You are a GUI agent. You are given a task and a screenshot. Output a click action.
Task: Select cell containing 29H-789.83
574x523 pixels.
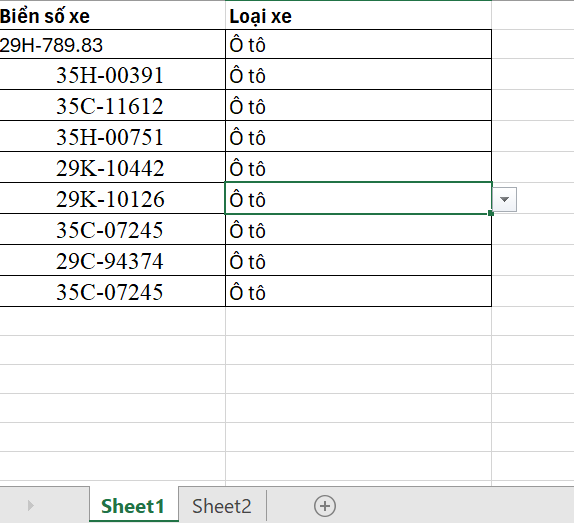pos(112,44)
